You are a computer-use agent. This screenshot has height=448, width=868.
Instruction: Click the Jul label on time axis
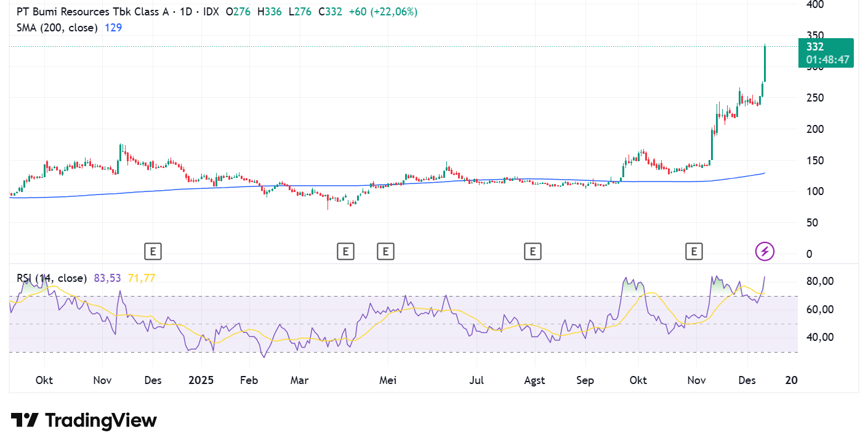coord(476,380)
